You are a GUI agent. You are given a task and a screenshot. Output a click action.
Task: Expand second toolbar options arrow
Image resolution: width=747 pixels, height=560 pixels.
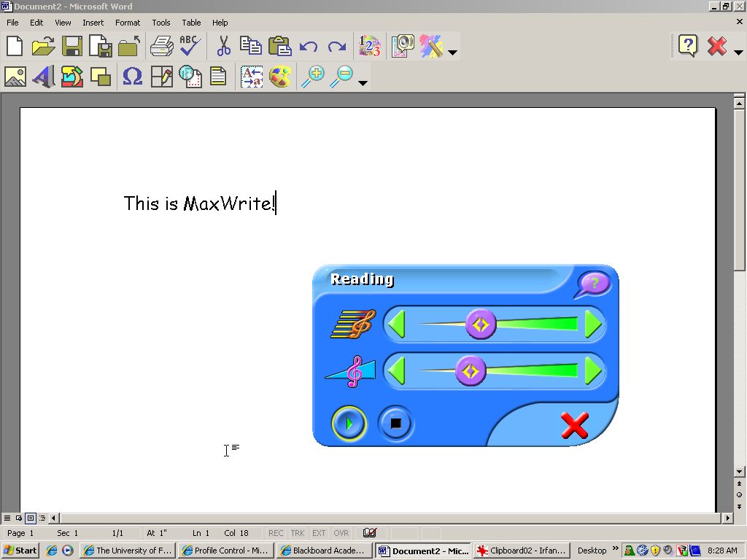click(363, 83)
